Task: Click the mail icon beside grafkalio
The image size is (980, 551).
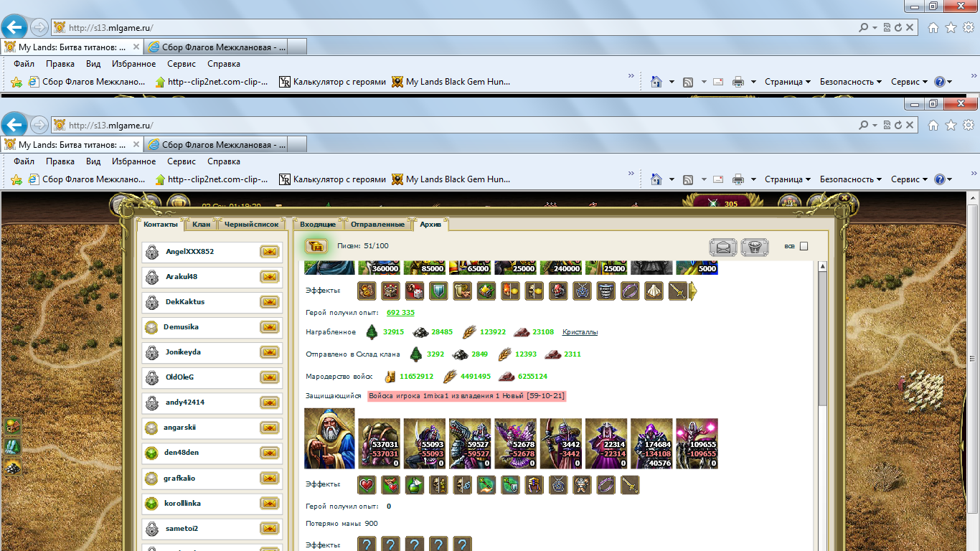Action: pyautogui.click(x=269, y=479)
